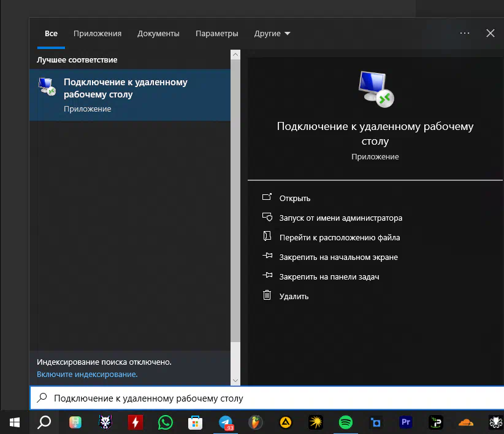Click the 'Включите индексирование' link
The width and height of the screenshot is (504, 434).
coord(87,374)
